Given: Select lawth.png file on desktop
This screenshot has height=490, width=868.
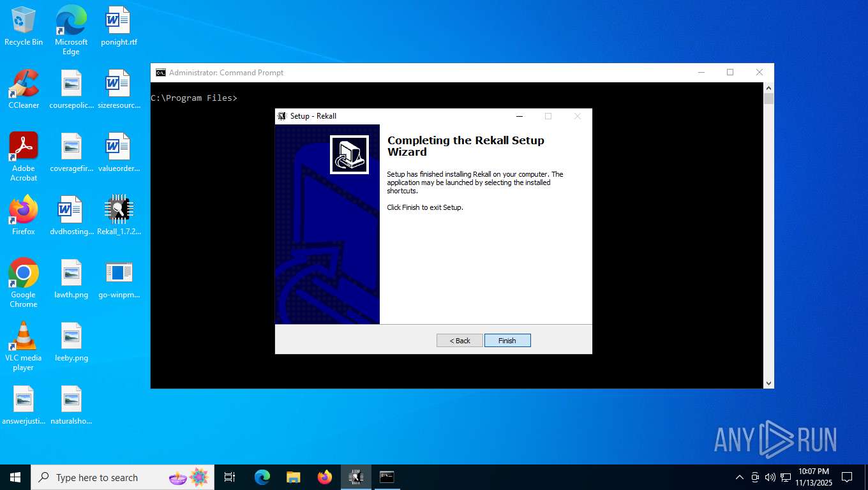Looking at the screenshot, I should (x=71, y=279).
